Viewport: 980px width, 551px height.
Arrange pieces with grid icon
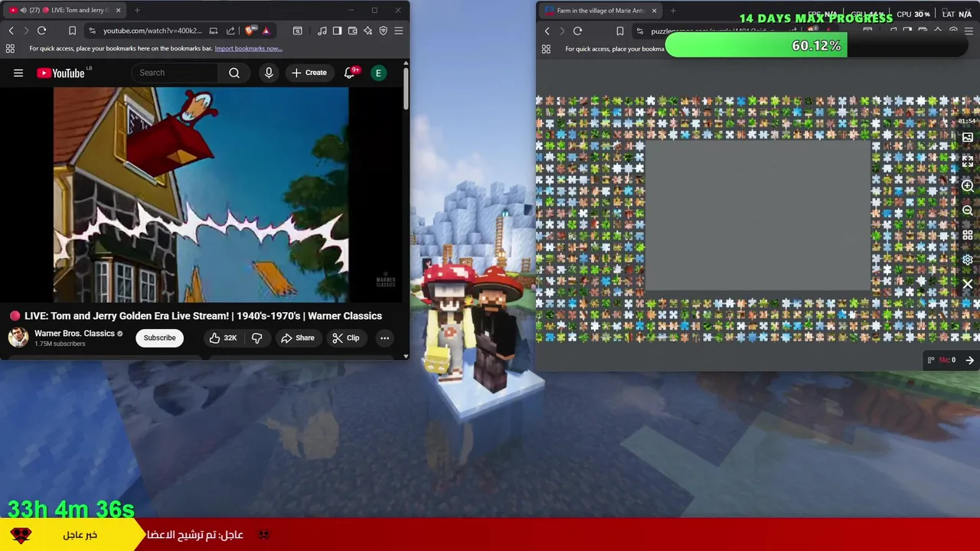(x=968, y=235)
